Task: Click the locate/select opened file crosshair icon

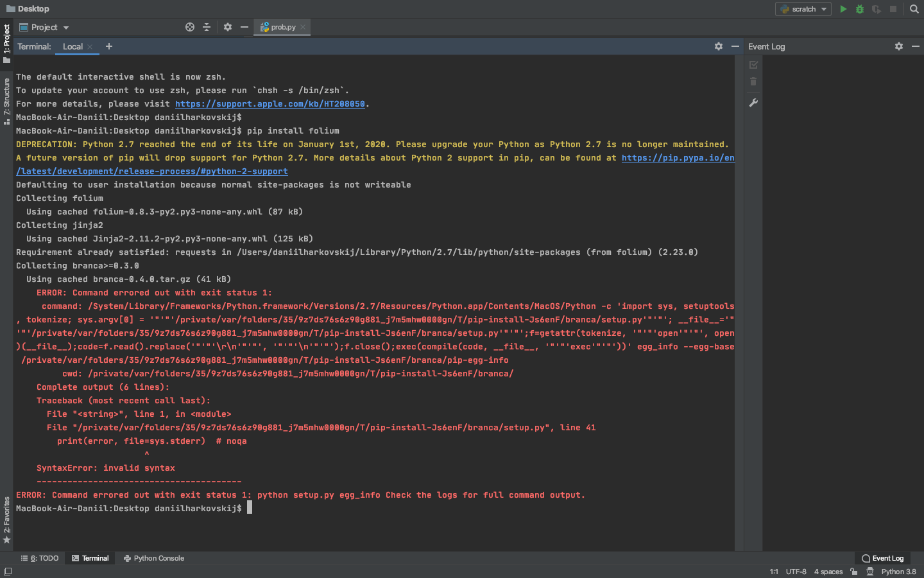Action: pos(190,27)
